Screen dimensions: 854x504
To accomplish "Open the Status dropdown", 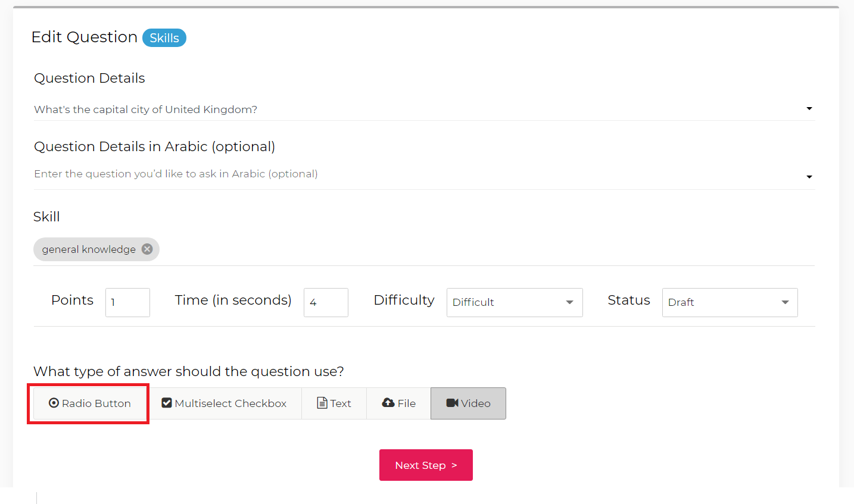I will (x=730, y=302).
